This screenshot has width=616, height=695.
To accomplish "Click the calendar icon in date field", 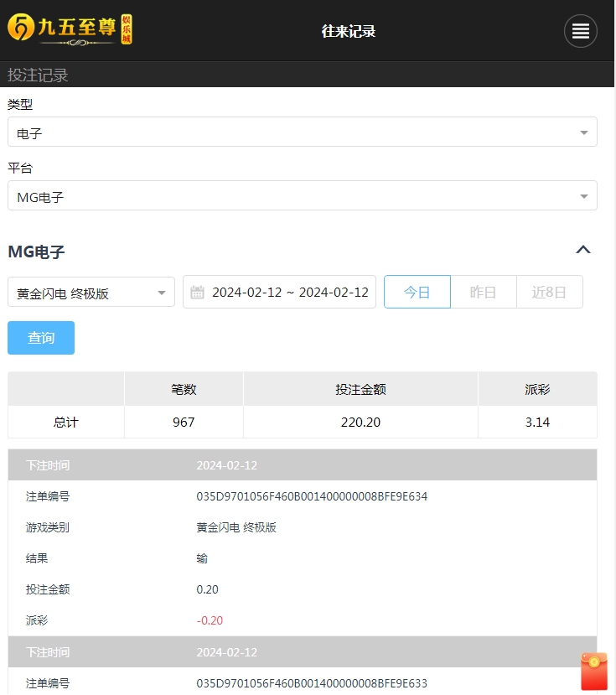I will (198, 293).
